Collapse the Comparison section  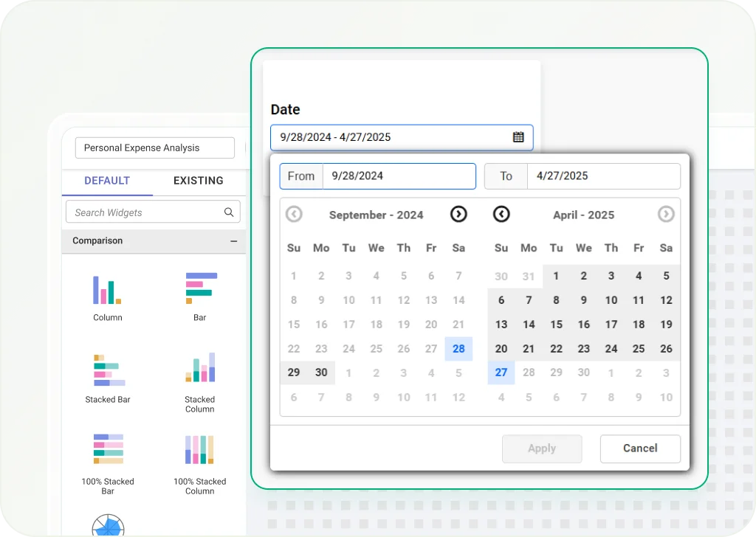point(234,241)
